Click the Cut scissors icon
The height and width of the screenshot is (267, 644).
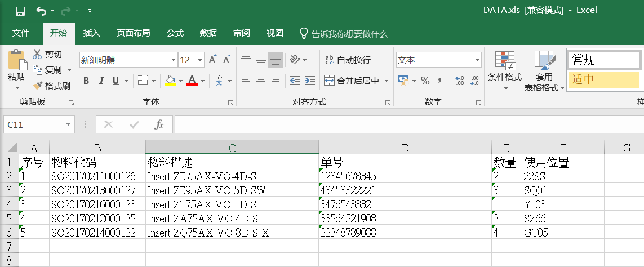click(37, 55)
